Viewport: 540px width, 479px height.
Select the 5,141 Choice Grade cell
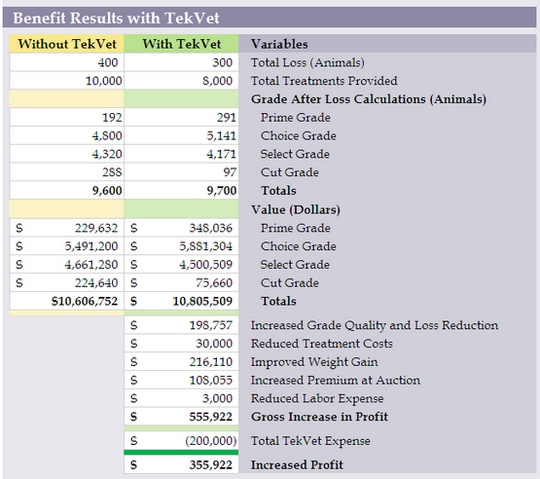[181, 136]
